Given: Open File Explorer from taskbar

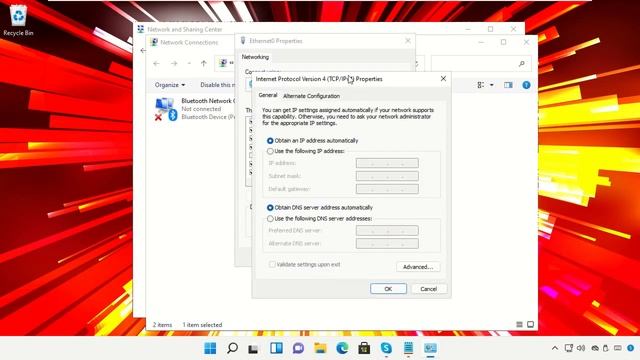Looking at the screenshot, I should pos(320,348).
